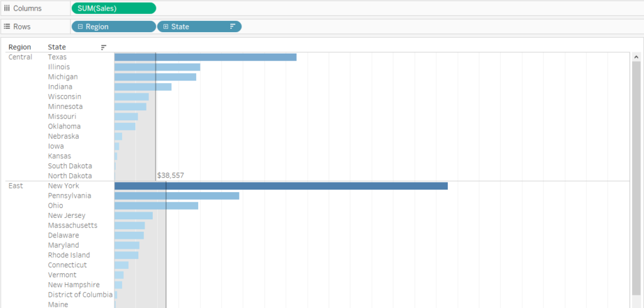Select the New Jersey state label

click(67, 215)
